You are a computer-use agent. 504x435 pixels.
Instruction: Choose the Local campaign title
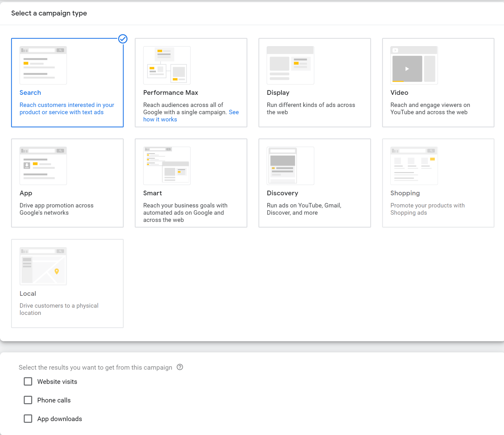(28, 293)
